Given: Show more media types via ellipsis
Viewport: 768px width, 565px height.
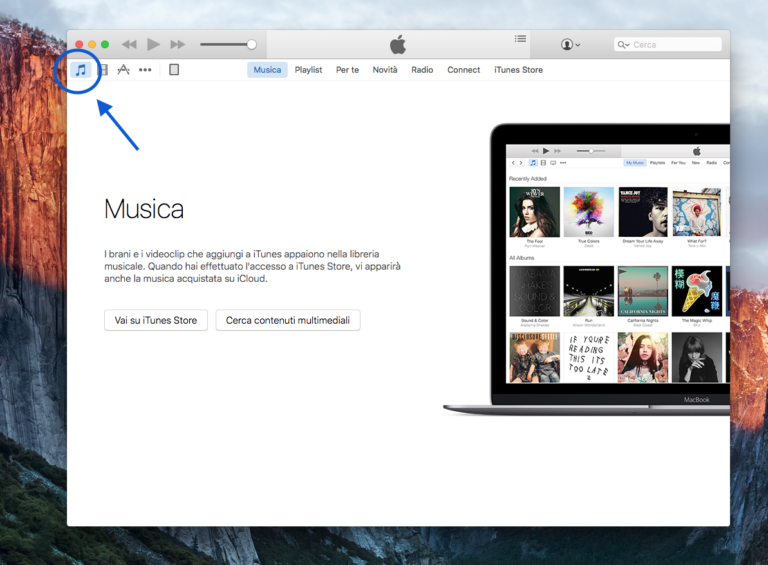Looking at the screenshot, I should tap(145, 70).
